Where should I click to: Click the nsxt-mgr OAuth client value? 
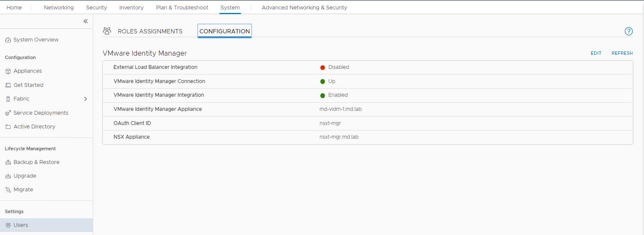point(330,123)
